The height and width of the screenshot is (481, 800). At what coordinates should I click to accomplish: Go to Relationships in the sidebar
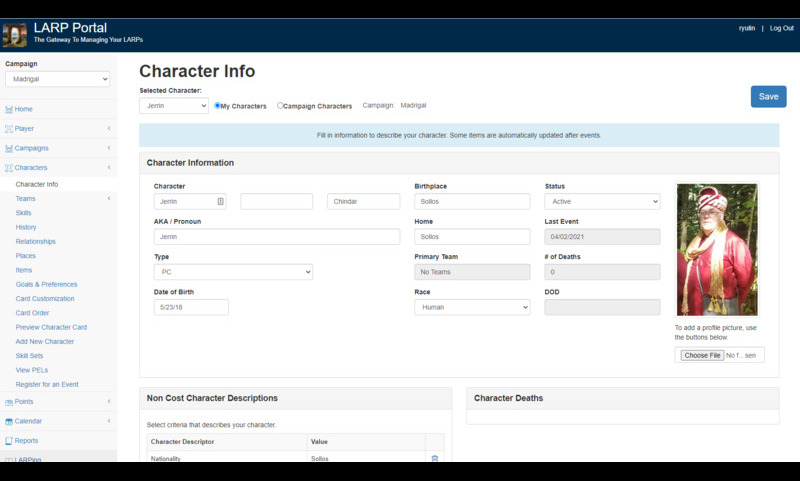35,241
